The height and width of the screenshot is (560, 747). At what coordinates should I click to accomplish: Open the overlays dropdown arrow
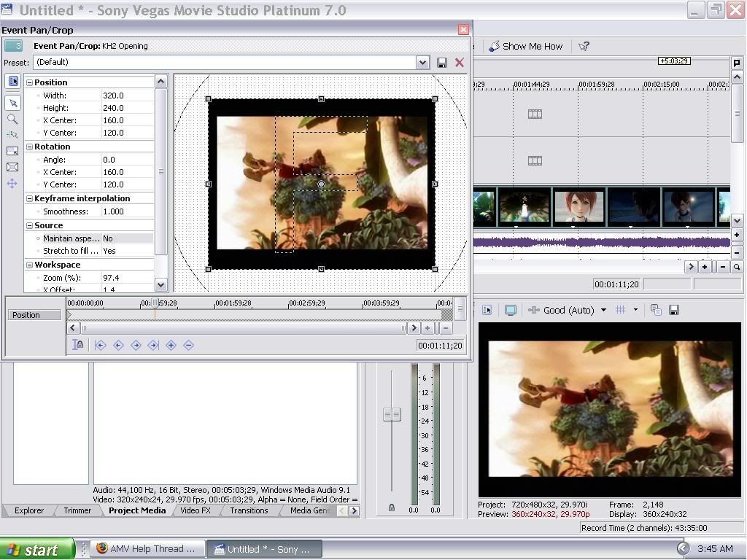(635, 310)
